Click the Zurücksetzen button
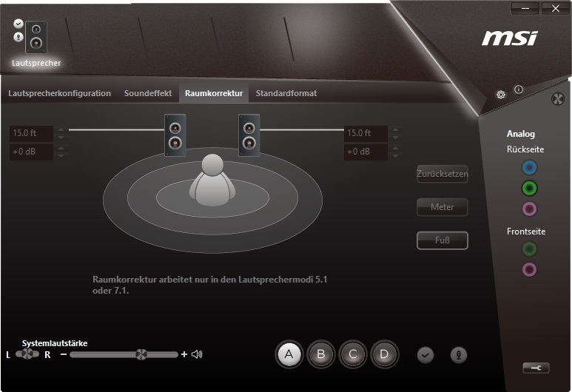 click(442, 174)
